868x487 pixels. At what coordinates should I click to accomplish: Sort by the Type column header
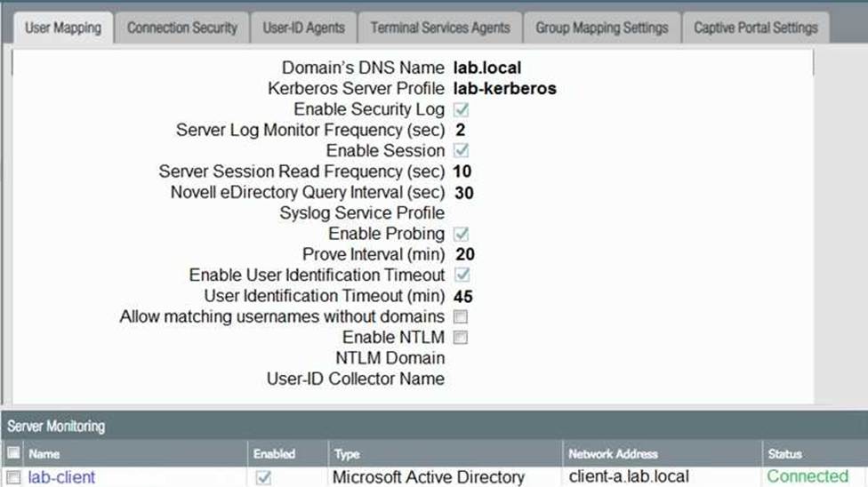[x=347, y=454]
